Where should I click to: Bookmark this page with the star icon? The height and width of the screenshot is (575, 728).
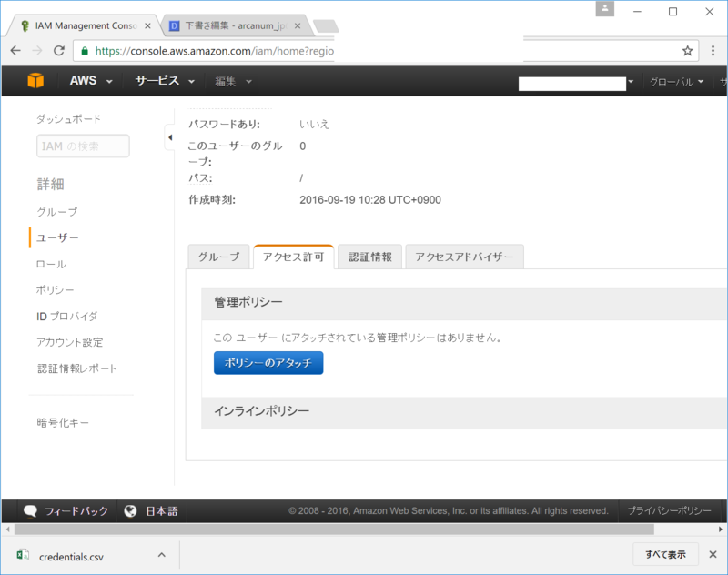[687, 52]
